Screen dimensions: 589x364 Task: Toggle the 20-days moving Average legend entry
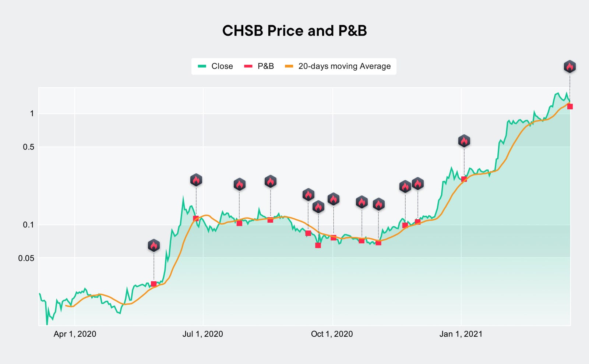coord(338,66)
